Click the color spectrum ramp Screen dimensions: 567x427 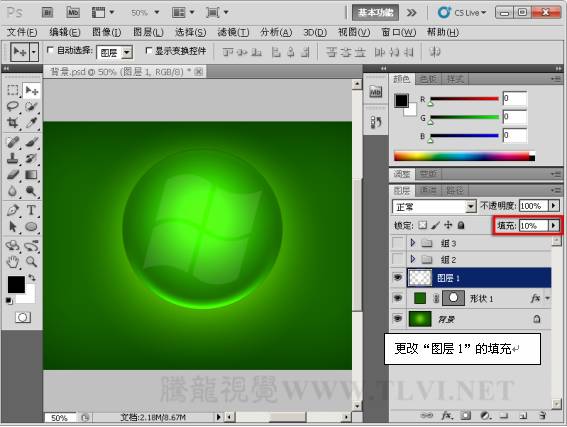(x=464, y=156)
